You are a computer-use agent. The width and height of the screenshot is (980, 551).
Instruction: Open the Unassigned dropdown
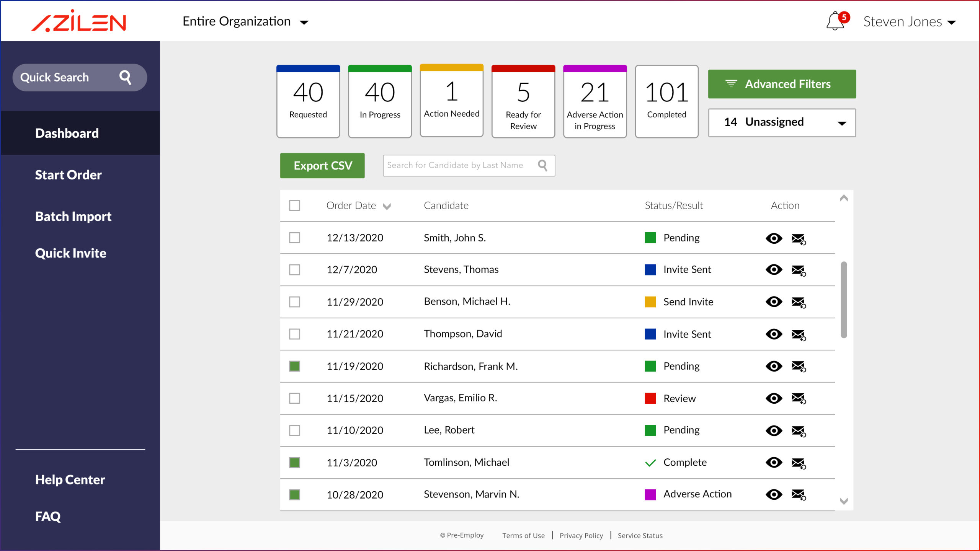click(842, 123)
